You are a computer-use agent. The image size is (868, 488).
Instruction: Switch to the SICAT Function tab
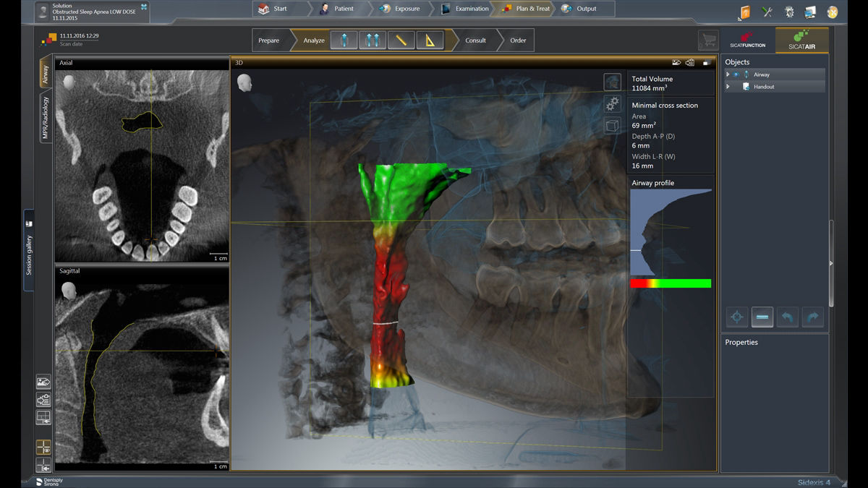(x=747, y=40)
